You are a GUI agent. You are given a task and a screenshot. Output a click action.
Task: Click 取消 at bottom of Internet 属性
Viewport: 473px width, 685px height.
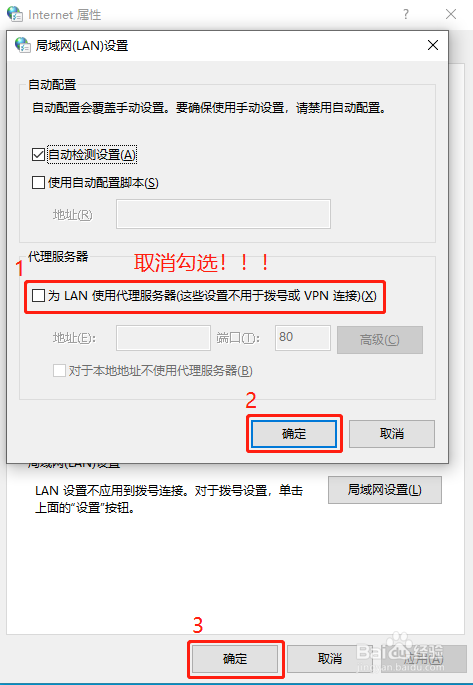330,658
